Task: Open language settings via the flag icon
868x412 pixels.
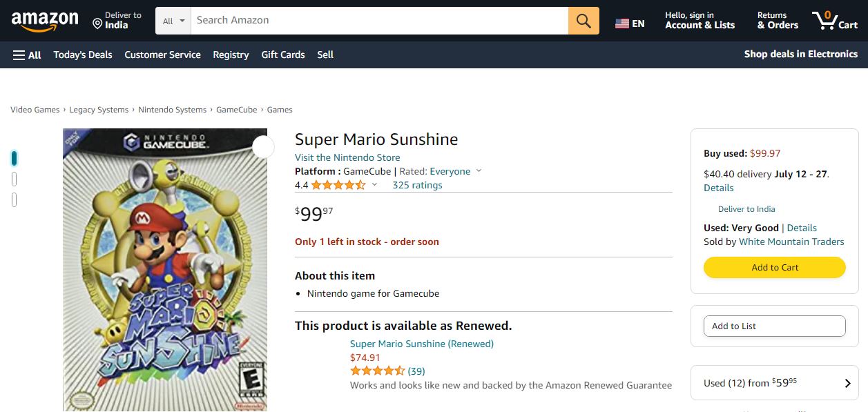Action: 620,21
